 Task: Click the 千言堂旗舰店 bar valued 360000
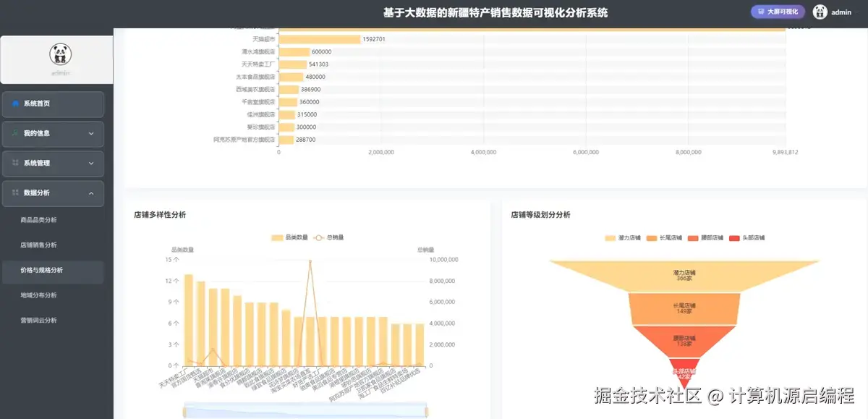coord(288,102)
